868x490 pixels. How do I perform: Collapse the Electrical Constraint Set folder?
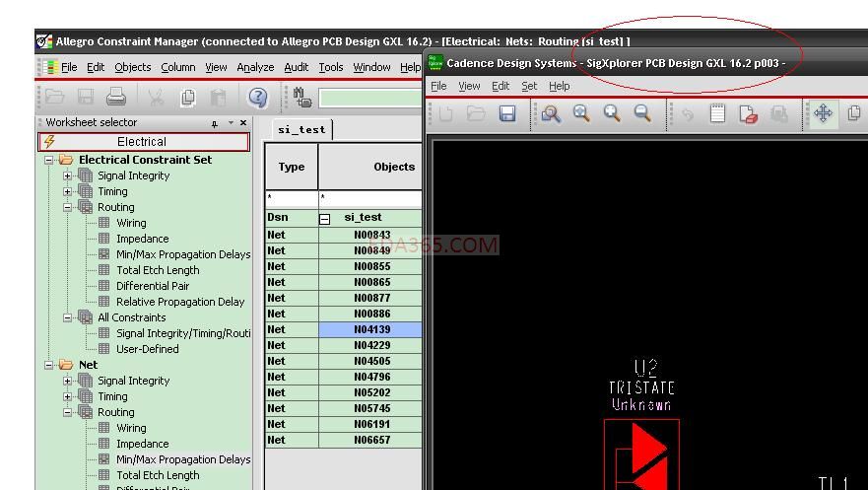coord(49,160)
